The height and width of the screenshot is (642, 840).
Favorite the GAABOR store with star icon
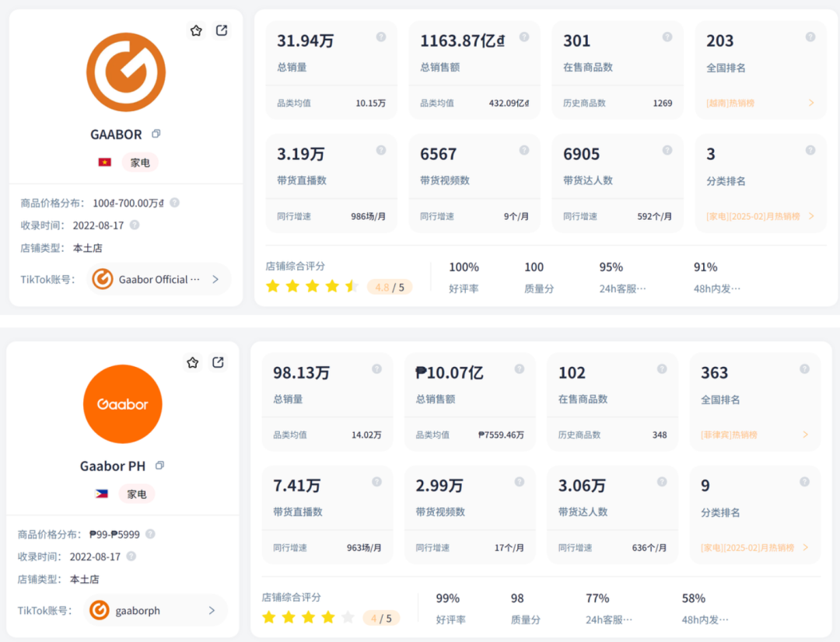[196, 30]
